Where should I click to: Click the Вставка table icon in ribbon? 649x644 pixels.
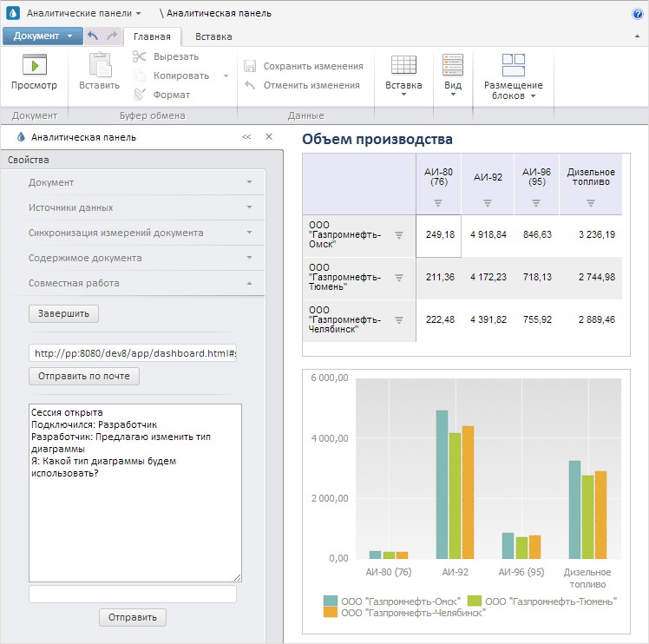403,65
